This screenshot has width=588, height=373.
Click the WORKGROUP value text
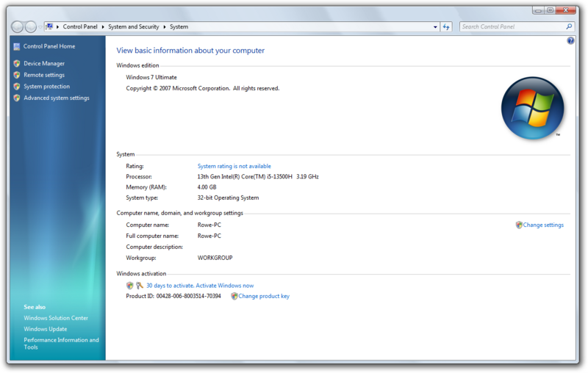[x=215, y=258]
